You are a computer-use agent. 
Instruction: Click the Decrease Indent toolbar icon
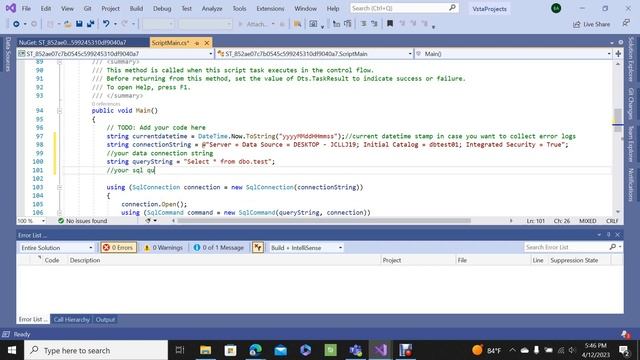pyautogui.click(x=363, y=24)
